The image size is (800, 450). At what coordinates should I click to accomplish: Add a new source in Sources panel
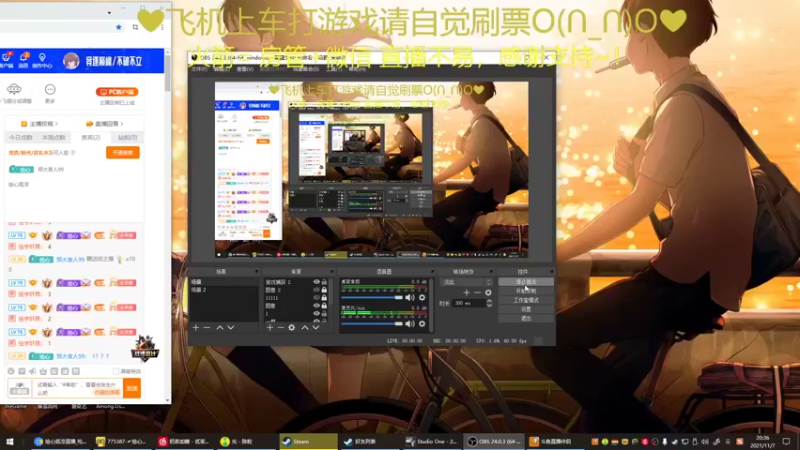click(x=270, y=328)
